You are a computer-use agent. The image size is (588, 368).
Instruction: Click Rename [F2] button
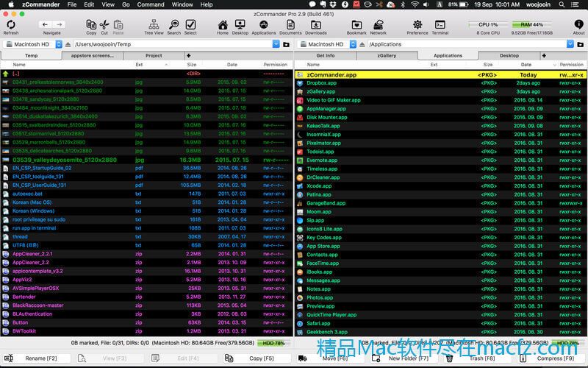point(37,358)
